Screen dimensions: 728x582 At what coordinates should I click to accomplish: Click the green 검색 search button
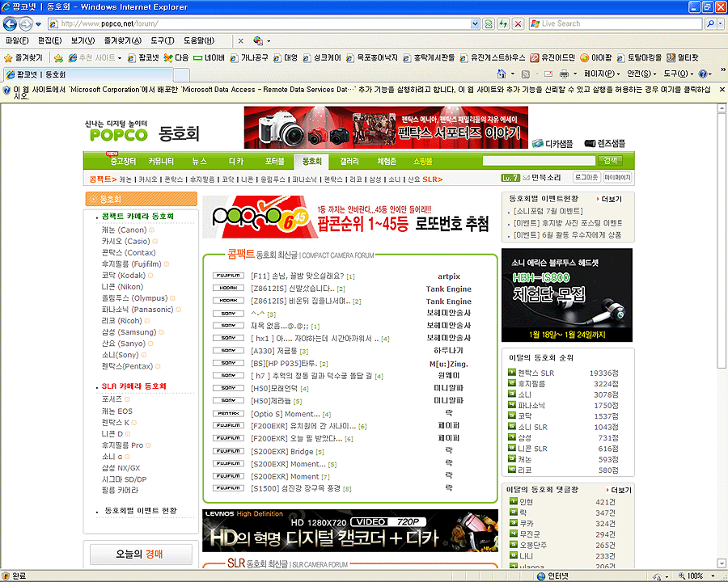pos(610,161)
